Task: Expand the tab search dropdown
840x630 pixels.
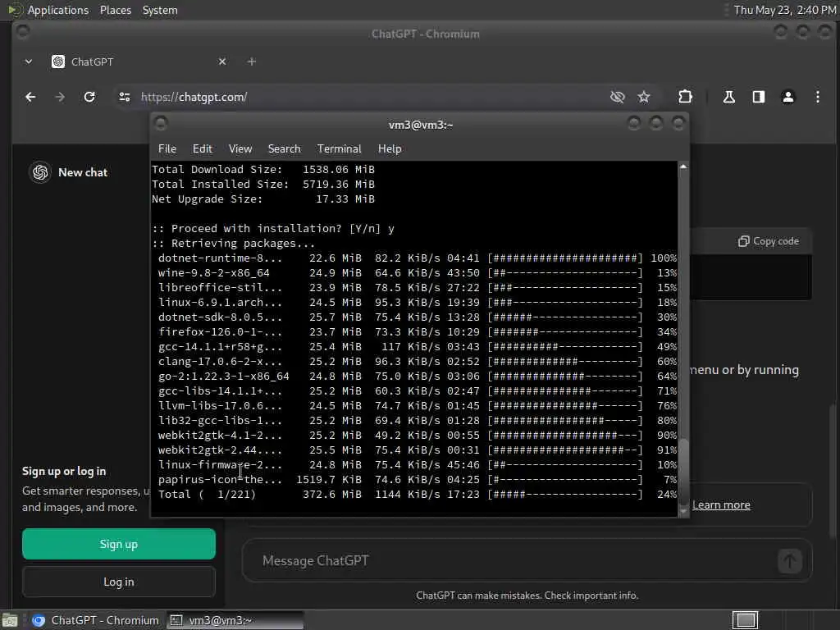Action: coord(29,62)
